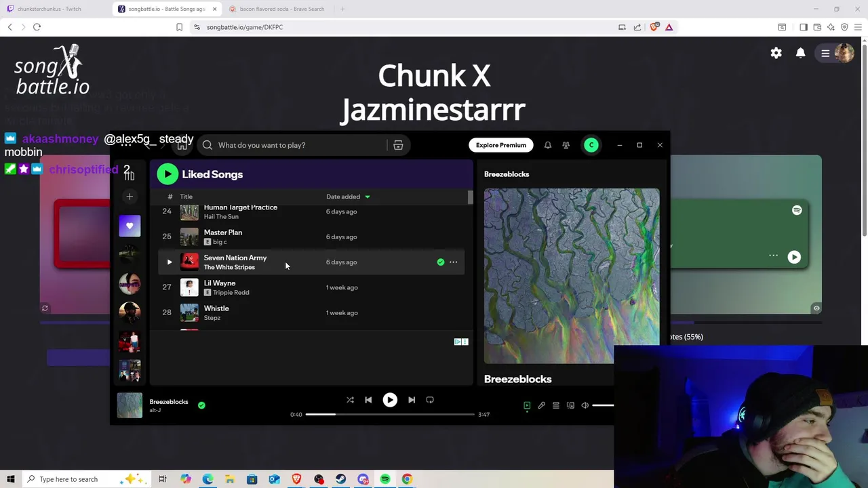Click the songbattle.io logo

(52, 70)
